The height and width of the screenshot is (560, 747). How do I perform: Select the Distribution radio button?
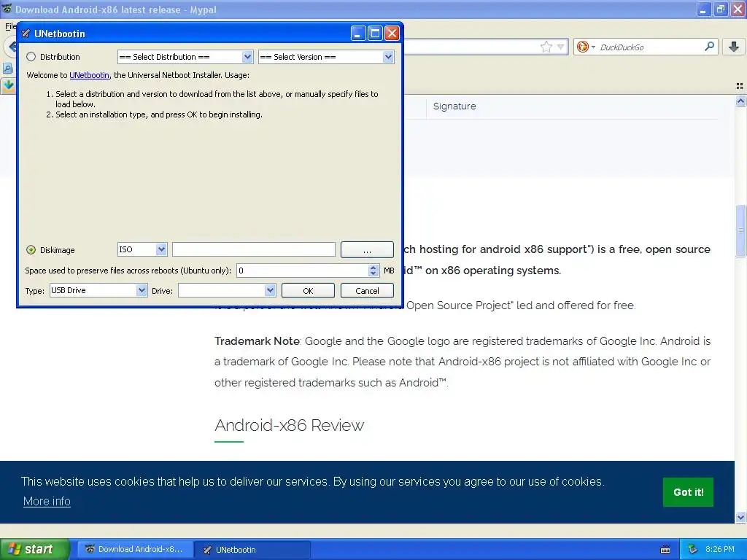tap(31, 57)
